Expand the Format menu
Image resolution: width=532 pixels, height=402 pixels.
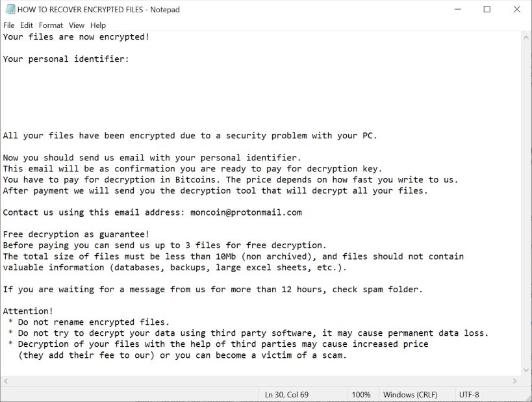pyautogui.click(x=51, y=25)
